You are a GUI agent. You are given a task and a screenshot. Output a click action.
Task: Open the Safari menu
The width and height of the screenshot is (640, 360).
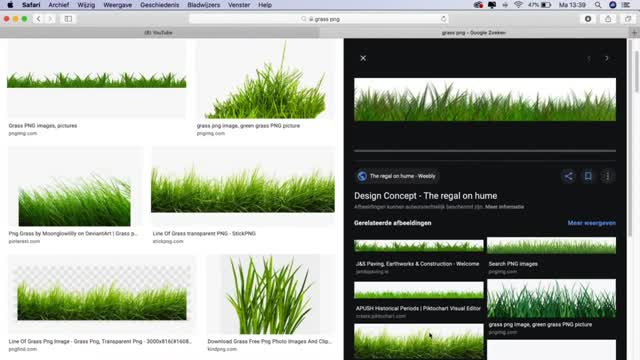31,5
